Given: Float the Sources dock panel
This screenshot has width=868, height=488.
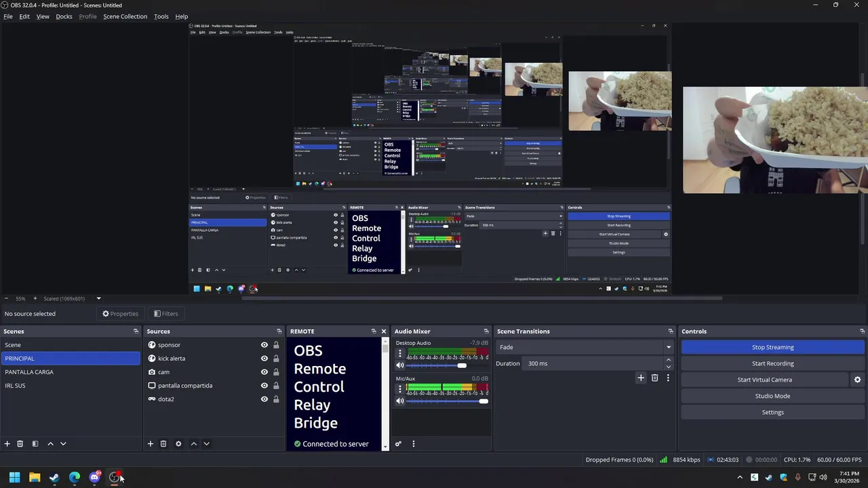Looking at the screenshot, I should click(279, 331).
